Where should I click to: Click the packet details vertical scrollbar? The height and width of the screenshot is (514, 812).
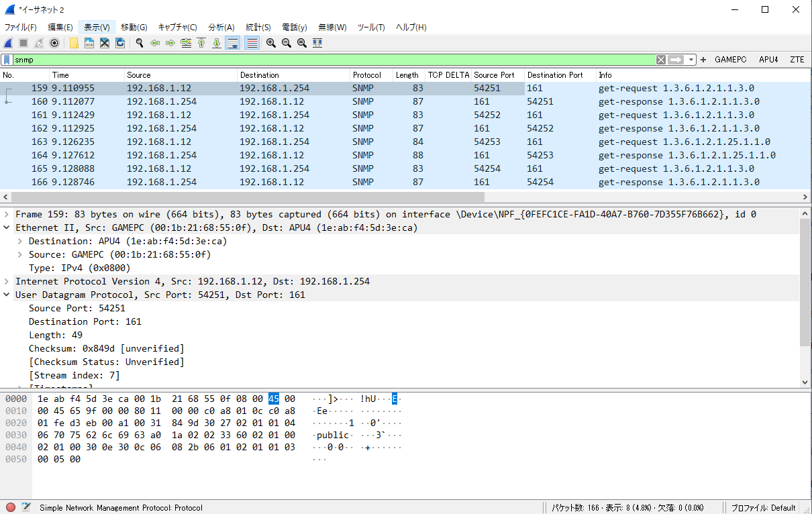pyautogui.click(x=805, y=282)
